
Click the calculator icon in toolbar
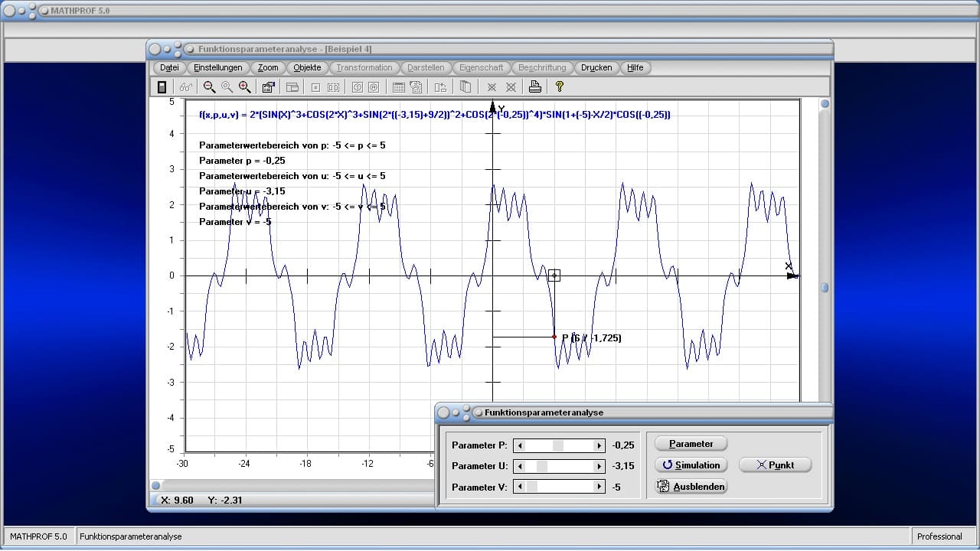click(162, 87)
